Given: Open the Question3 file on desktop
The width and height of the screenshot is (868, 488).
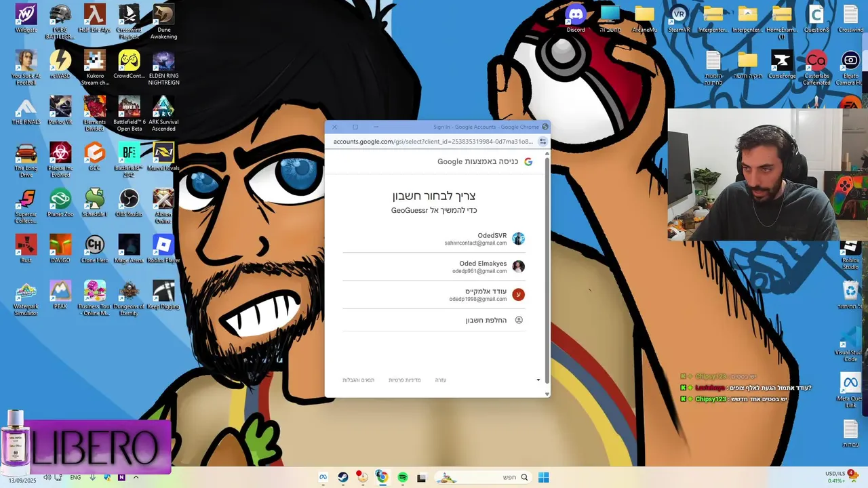Looking at the screenshot, I should pyautogui.click(x=816, y=18).
